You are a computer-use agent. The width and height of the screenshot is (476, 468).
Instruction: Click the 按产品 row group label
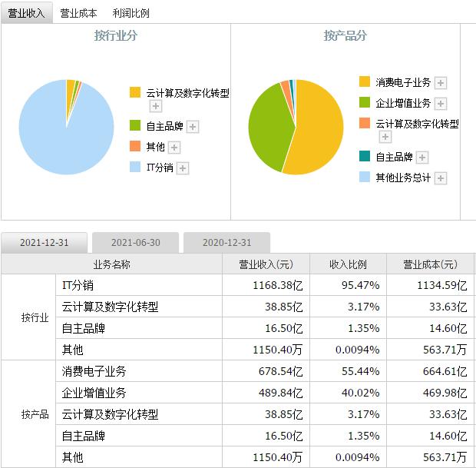coord(35,414)
